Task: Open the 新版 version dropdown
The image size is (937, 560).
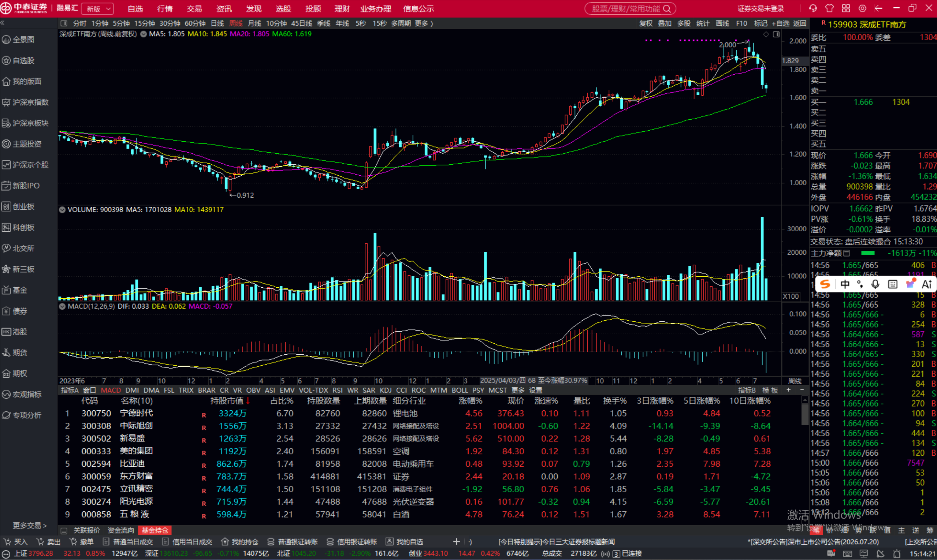Action: (x=97, y=8)
